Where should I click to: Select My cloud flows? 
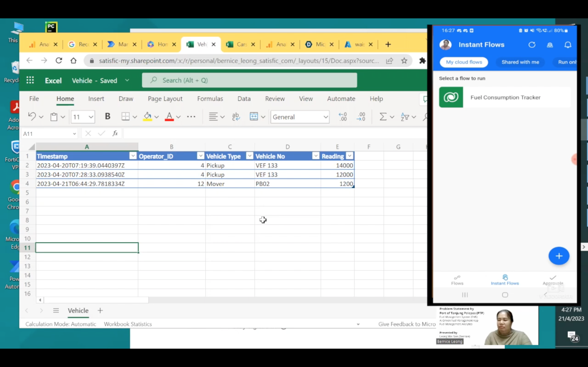464,62
